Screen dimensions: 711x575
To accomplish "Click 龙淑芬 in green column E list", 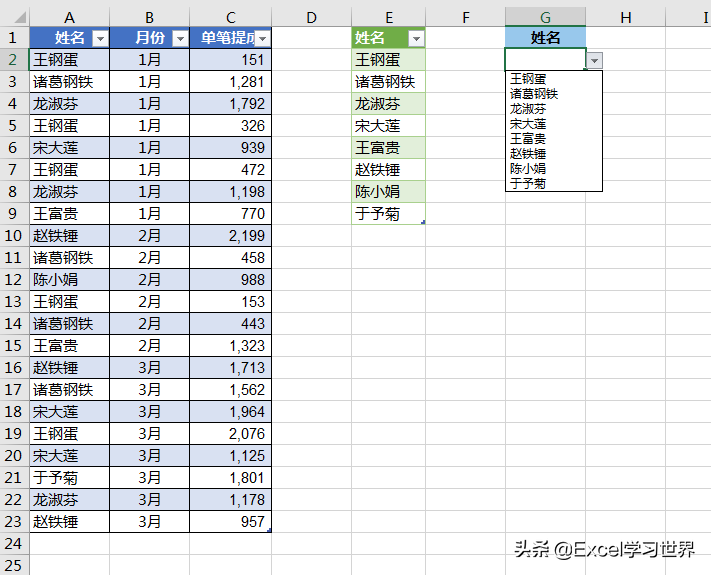I will click(388, 104).
